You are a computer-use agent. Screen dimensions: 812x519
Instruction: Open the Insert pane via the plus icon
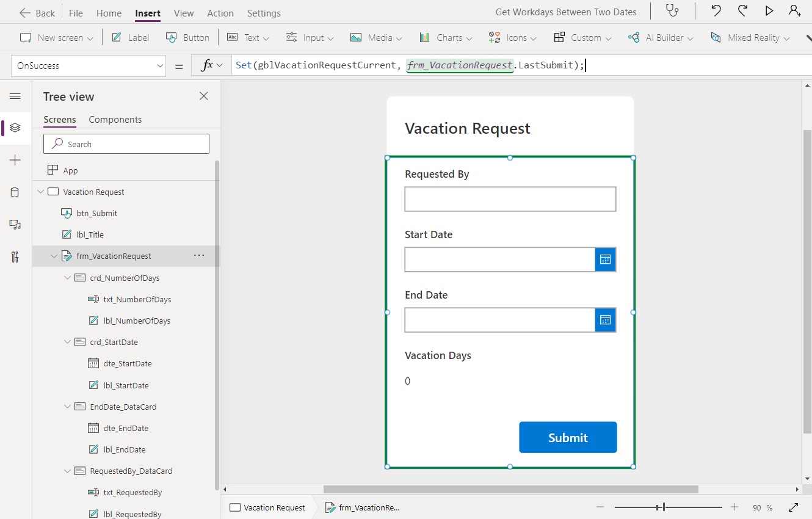click(x=15, y=160)
